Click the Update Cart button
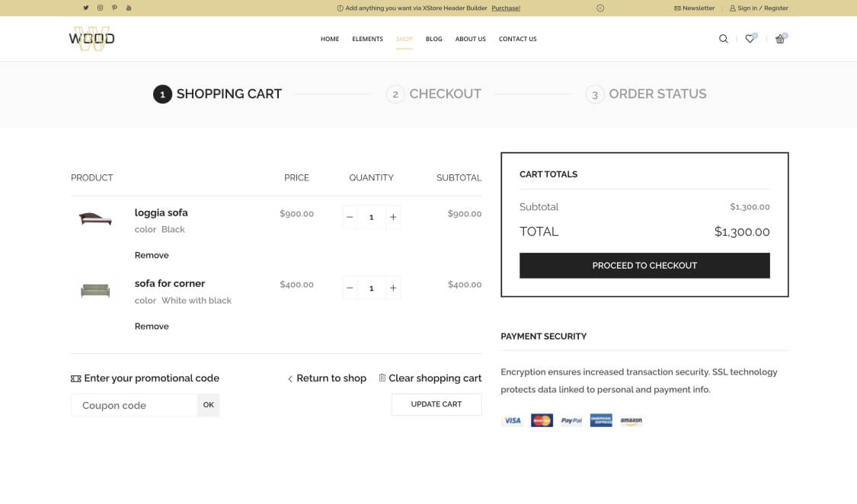 (x=436, y=404)
